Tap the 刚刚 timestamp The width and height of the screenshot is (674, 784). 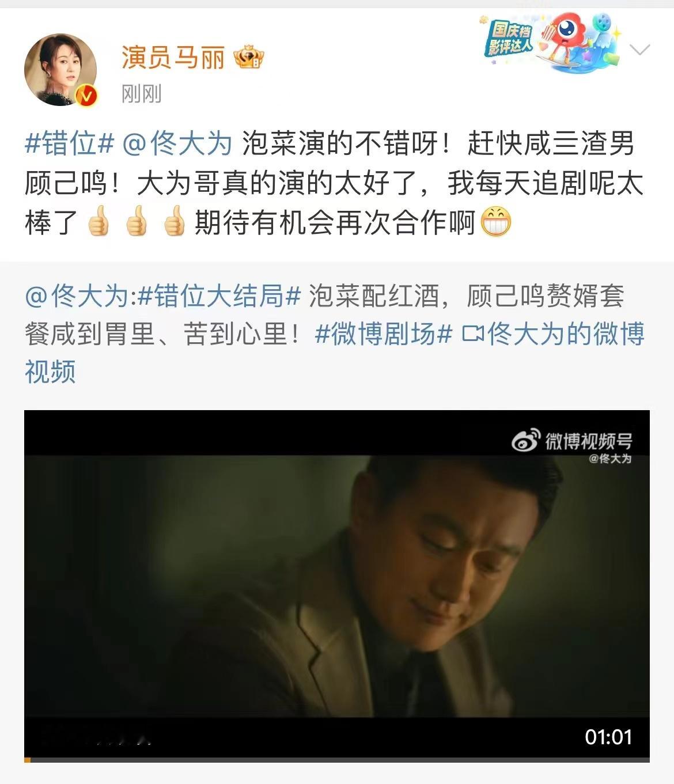click(141, 93)
